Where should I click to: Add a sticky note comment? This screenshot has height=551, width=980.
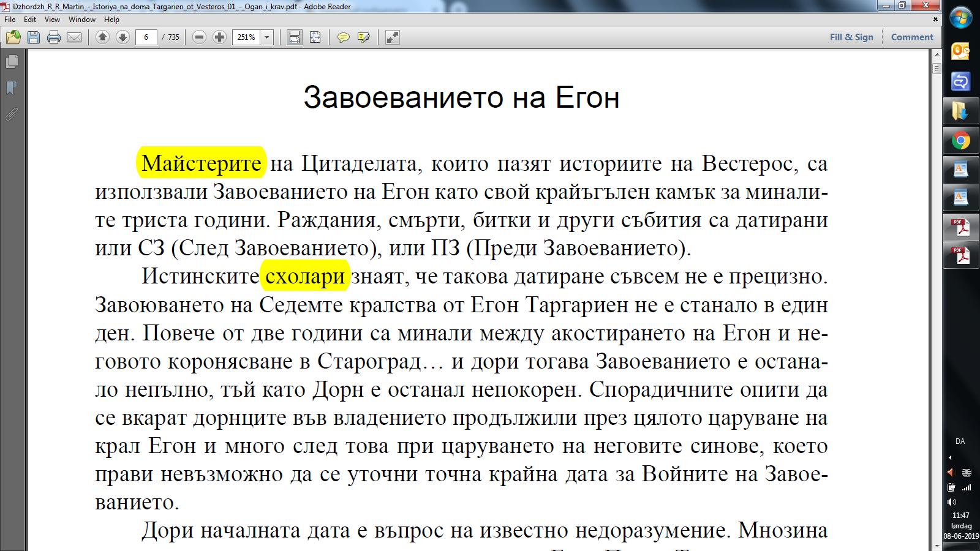click(x=344, y=37)
